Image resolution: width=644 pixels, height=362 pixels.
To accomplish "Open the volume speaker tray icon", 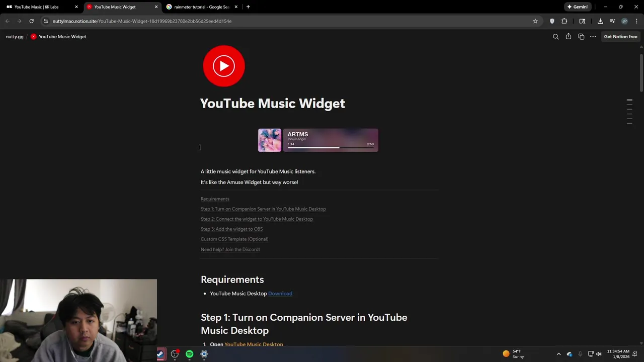I will [x=599, y=354].
